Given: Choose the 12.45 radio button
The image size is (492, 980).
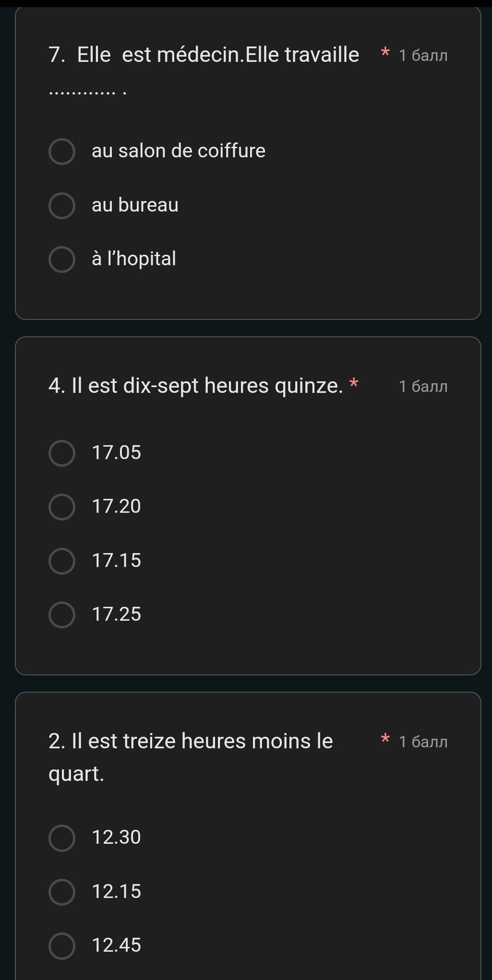Looking at the screenshot, I should [62, 946].
